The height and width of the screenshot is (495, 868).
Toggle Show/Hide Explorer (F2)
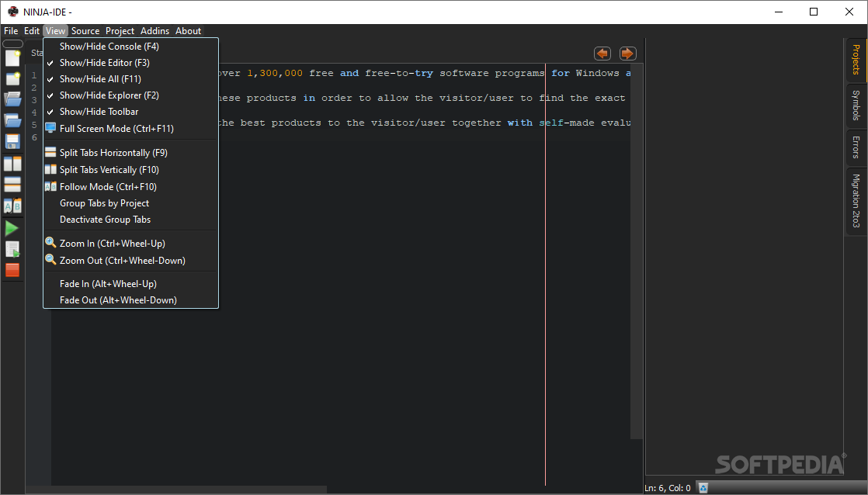130,95
